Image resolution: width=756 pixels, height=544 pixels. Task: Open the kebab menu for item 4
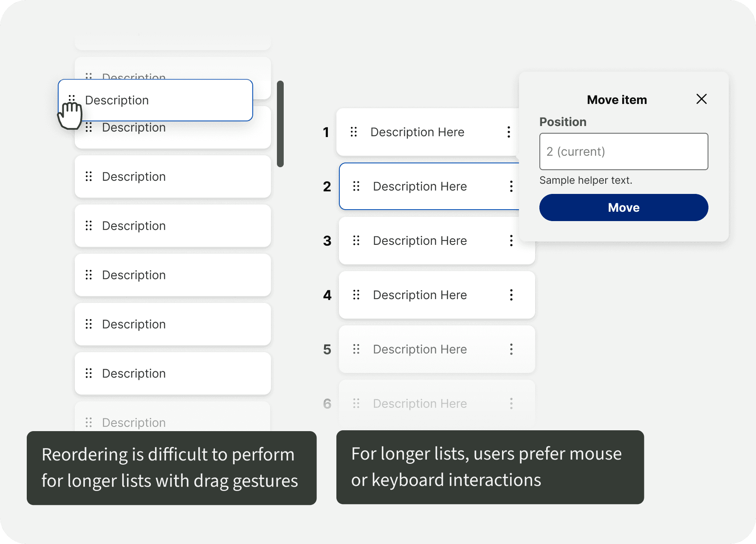point(511,295)
